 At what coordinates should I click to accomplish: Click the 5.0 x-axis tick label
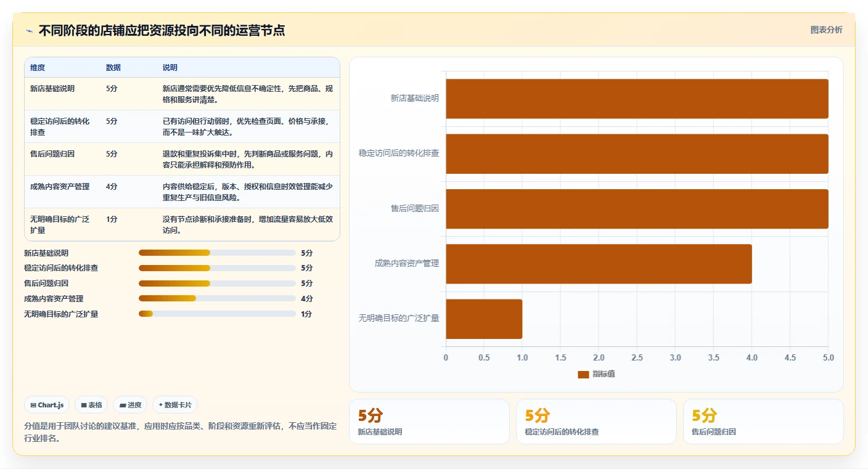(828, 358)
